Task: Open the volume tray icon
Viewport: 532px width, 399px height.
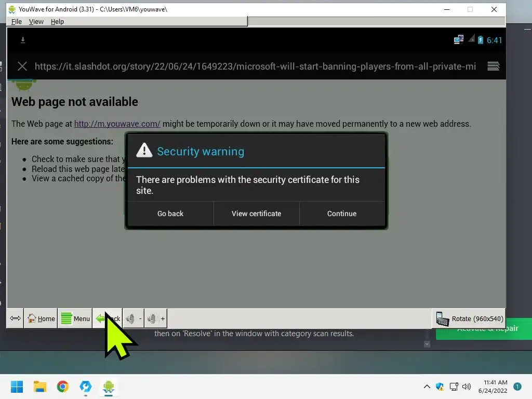Action: 467,387
